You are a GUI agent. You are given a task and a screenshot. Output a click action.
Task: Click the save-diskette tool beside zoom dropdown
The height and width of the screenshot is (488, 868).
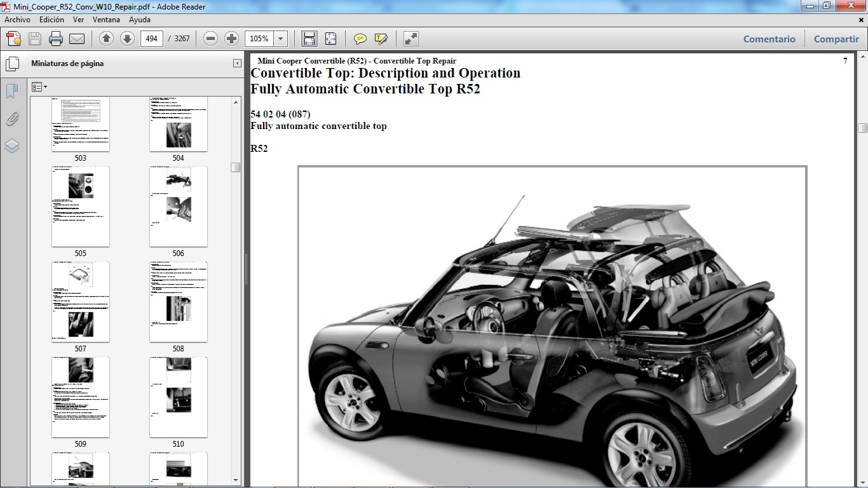(309, 39)
